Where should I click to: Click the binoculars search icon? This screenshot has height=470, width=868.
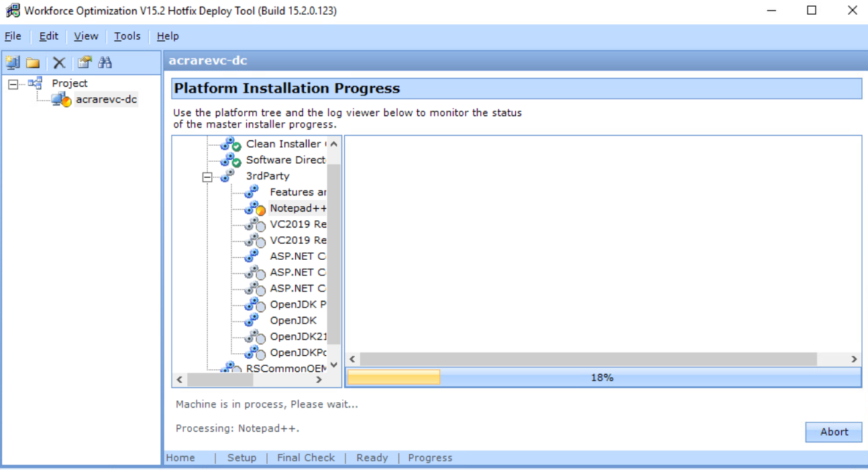105,62
